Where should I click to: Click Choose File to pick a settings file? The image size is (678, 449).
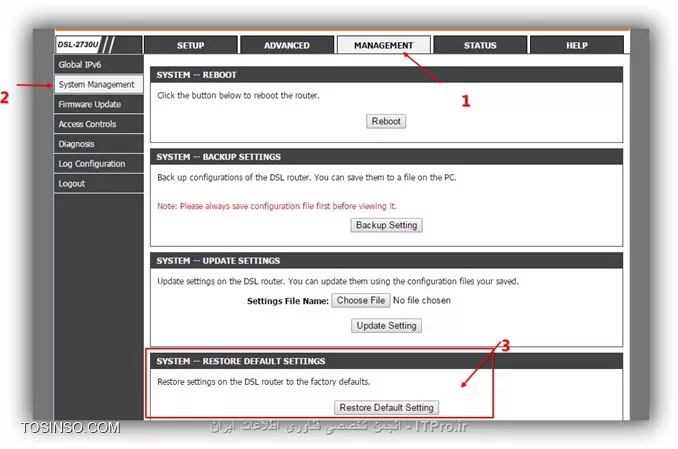[x=361, y=300]
